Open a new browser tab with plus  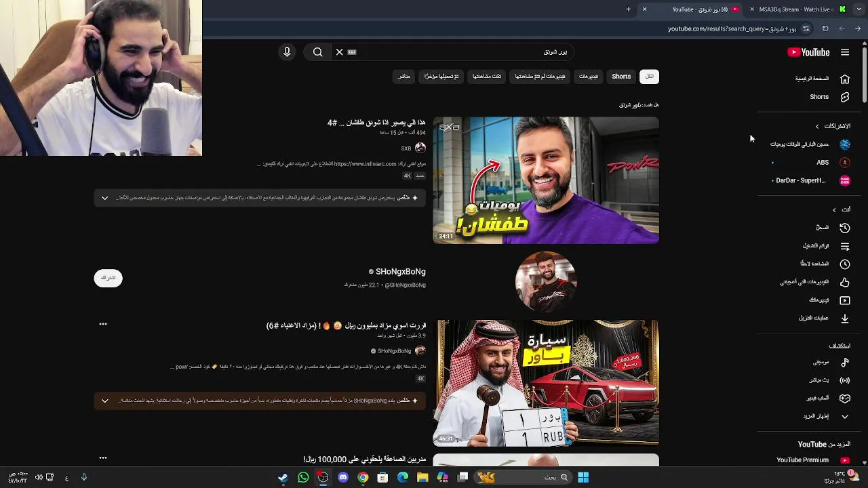(628, 9)
